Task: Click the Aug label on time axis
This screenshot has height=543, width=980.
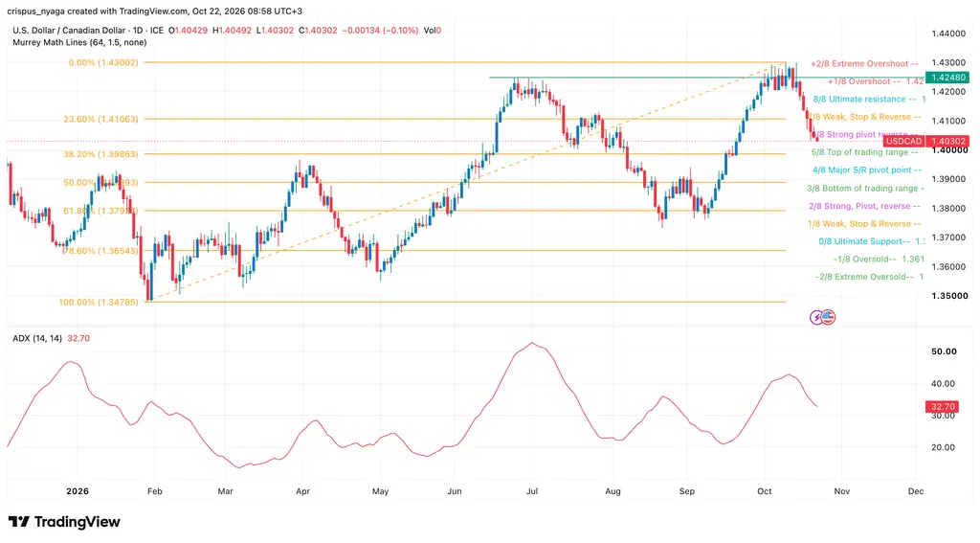Action: coord(613,491)
